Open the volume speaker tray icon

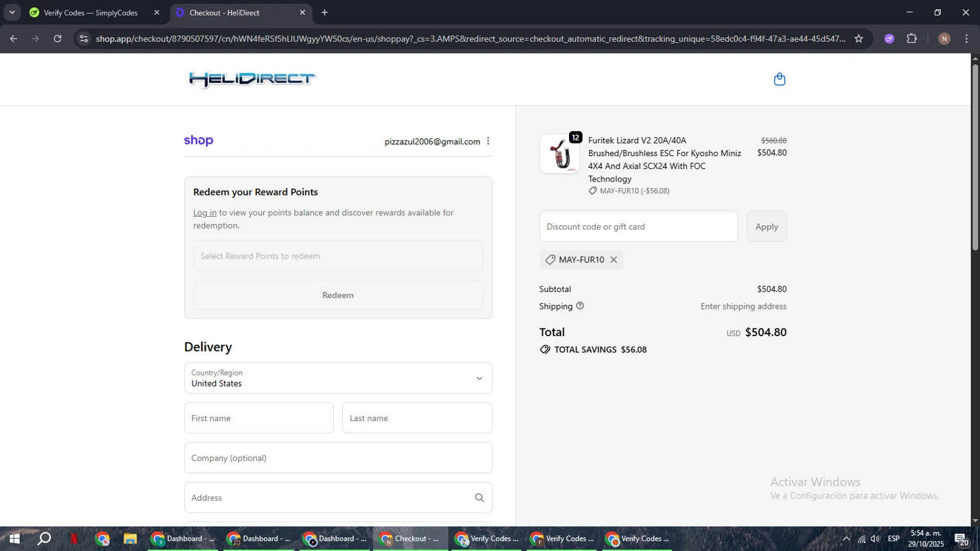pyautogui.click(x=875, y=539)
